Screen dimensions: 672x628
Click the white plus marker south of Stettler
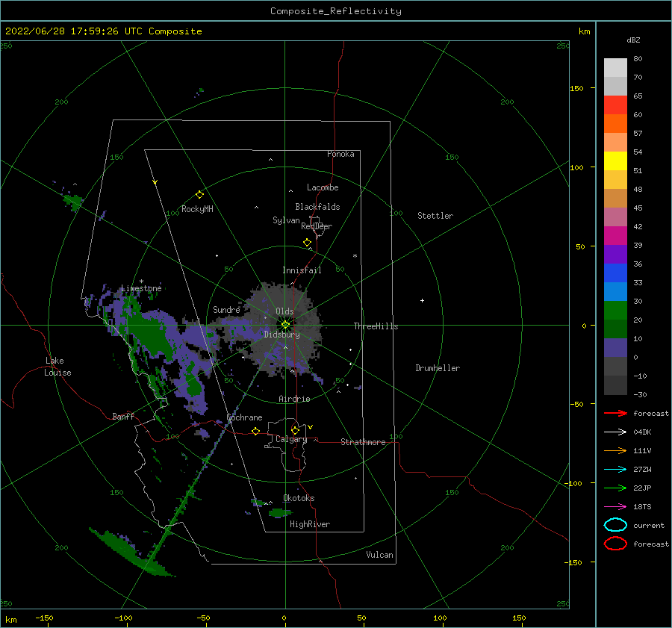pos(422,300)
